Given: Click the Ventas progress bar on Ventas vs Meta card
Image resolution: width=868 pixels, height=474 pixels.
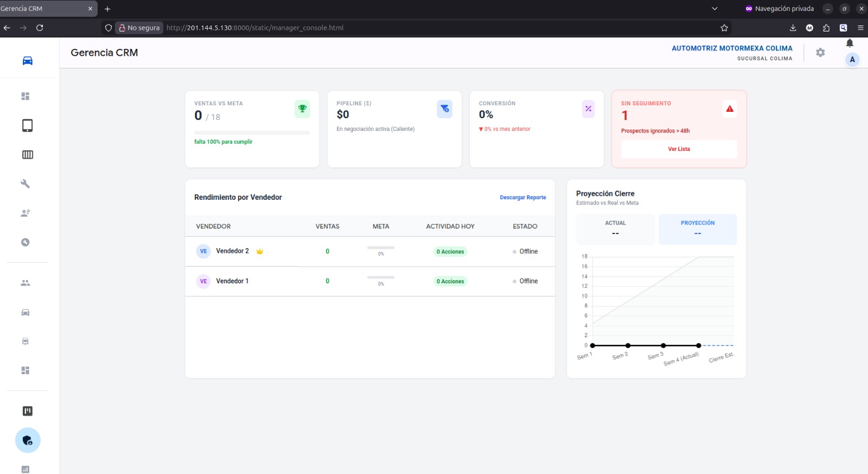Looking at the screenshot, I should point(252,132).
